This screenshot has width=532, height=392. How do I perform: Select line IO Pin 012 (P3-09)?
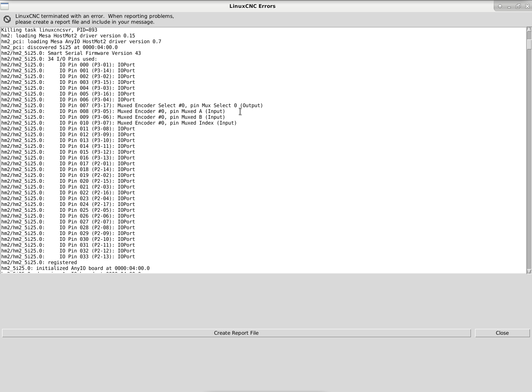point(68,135)
